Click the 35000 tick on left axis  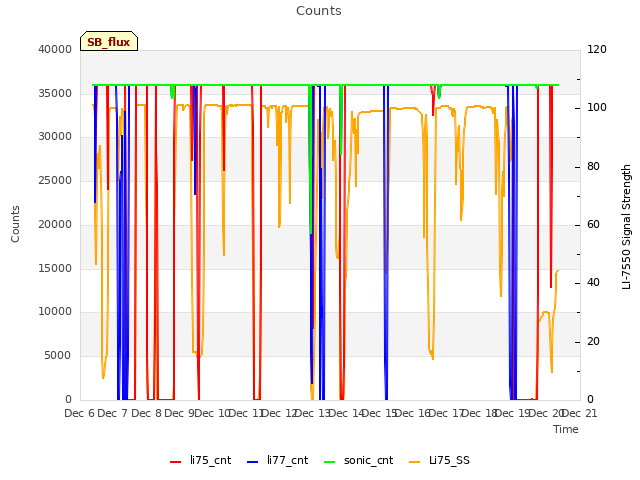pyautogui.click(x=55, y=93)
